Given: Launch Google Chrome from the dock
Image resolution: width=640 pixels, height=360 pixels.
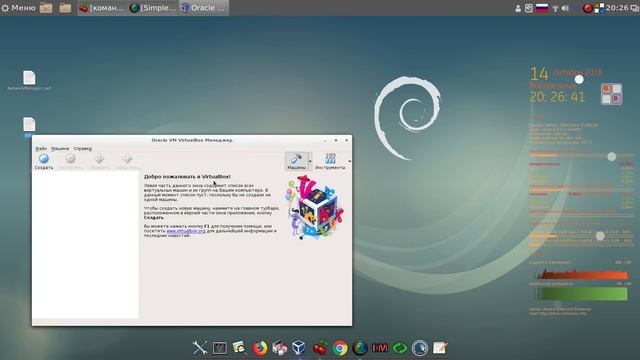Looking at the screenshot, I should point(340,348).
